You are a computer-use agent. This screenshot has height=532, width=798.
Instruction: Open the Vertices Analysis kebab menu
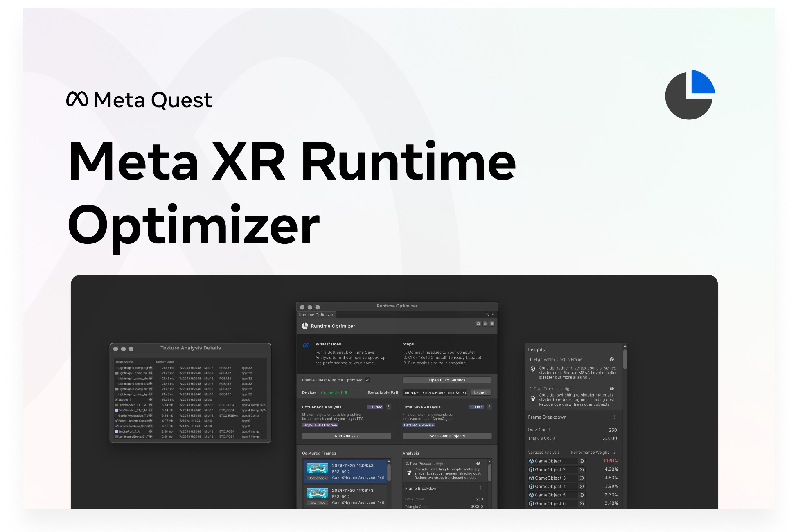point(615,452)
